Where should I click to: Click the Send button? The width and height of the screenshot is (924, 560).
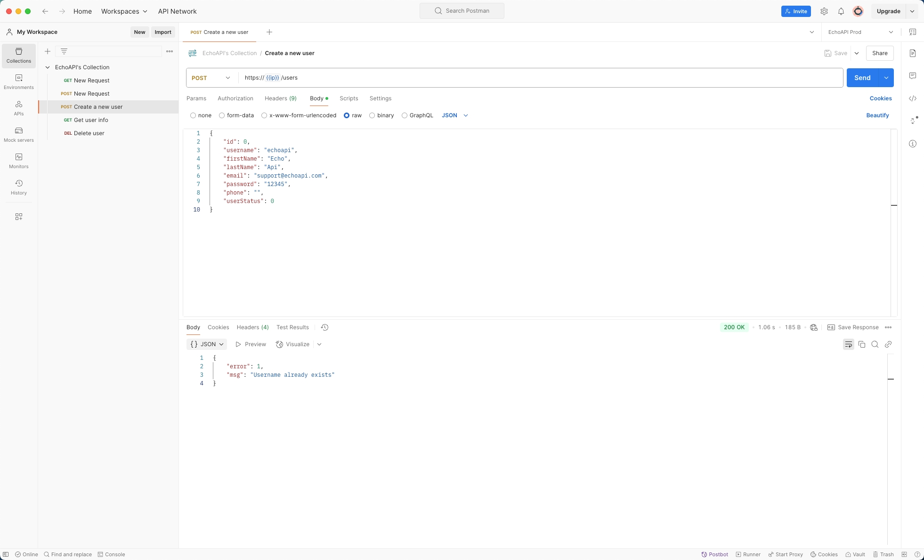[x=863, y=78]
